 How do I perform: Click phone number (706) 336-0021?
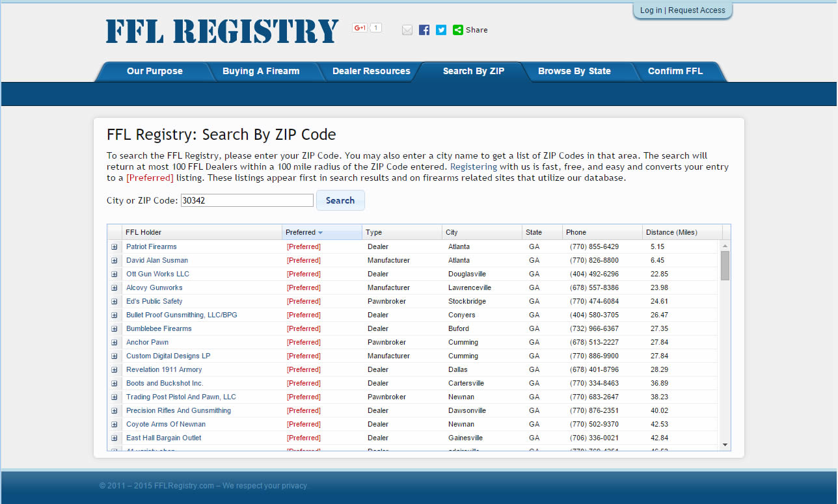pos(594,438)
